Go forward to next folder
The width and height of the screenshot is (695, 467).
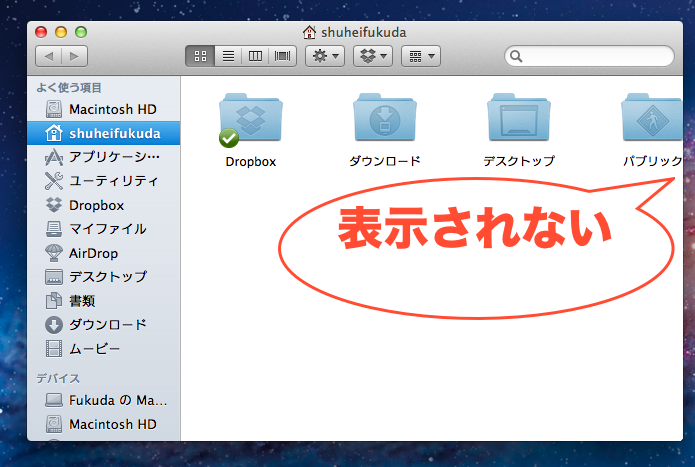[x=74, y=56]
